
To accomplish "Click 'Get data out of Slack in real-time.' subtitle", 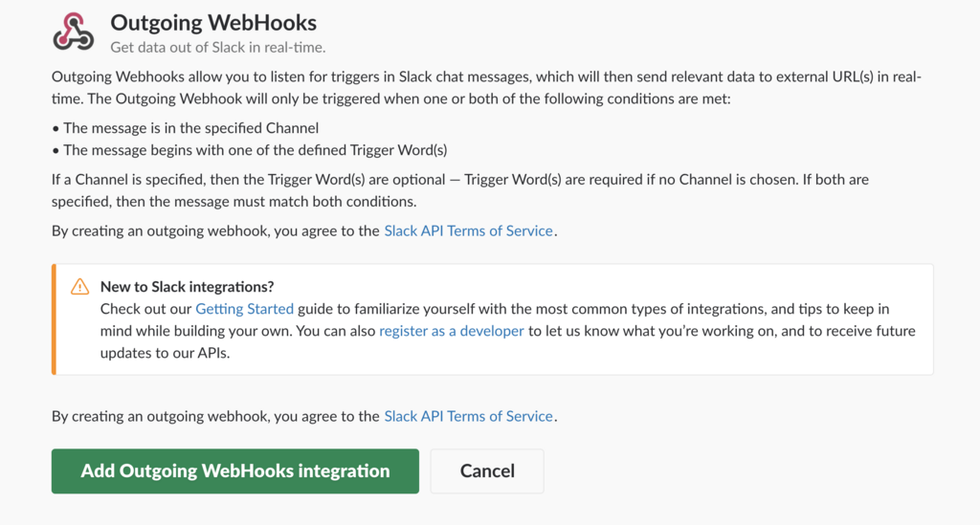I will click(x=218, y=48).
